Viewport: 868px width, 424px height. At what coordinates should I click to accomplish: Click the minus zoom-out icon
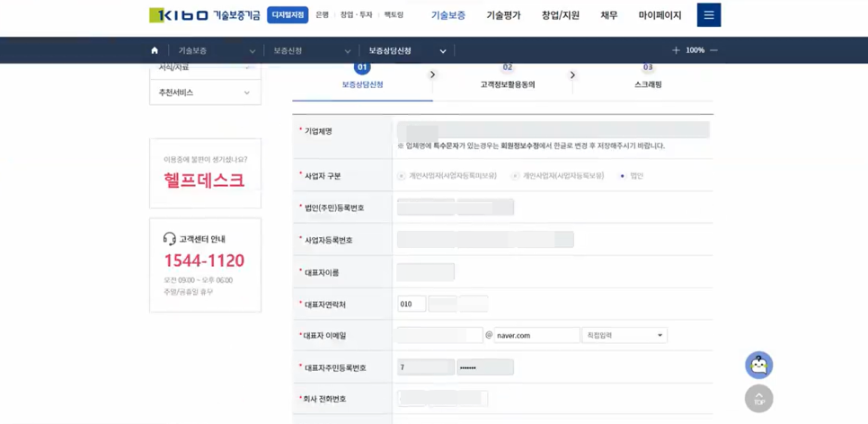(713, 50)
